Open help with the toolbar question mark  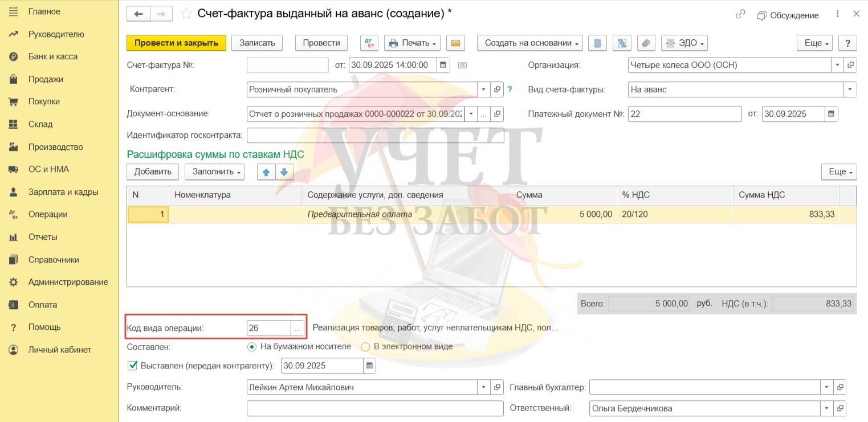(848, 43)
